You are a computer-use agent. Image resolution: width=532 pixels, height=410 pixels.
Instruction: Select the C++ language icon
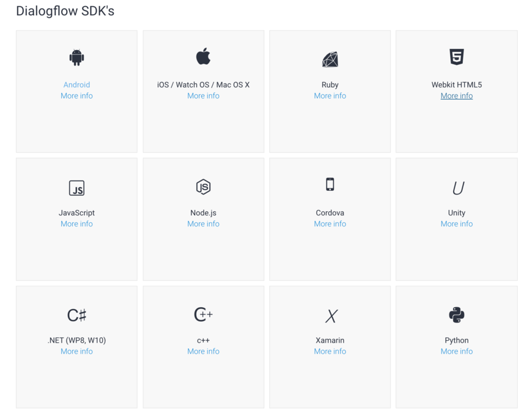click(203, 315)
